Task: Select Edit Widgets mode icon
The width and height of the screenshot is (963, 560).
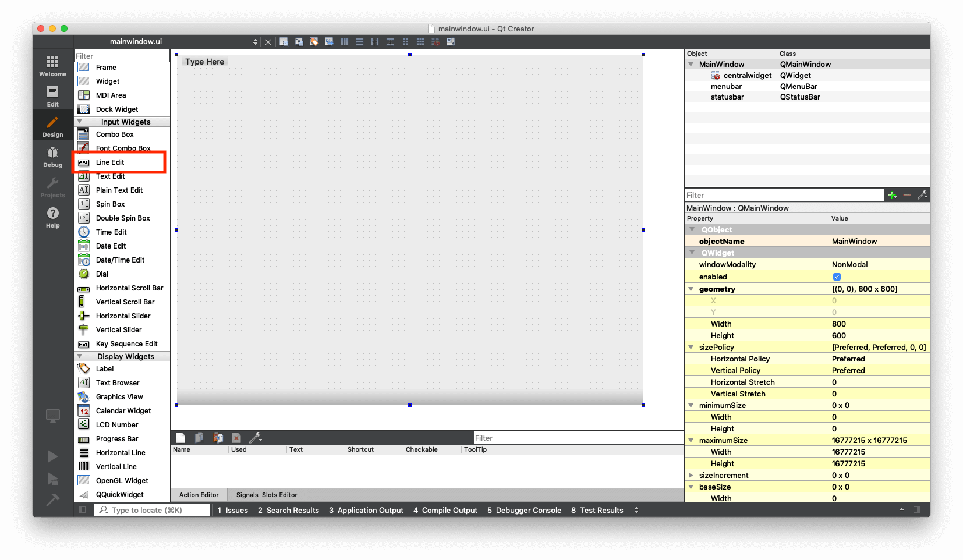Action: [284, 41]
